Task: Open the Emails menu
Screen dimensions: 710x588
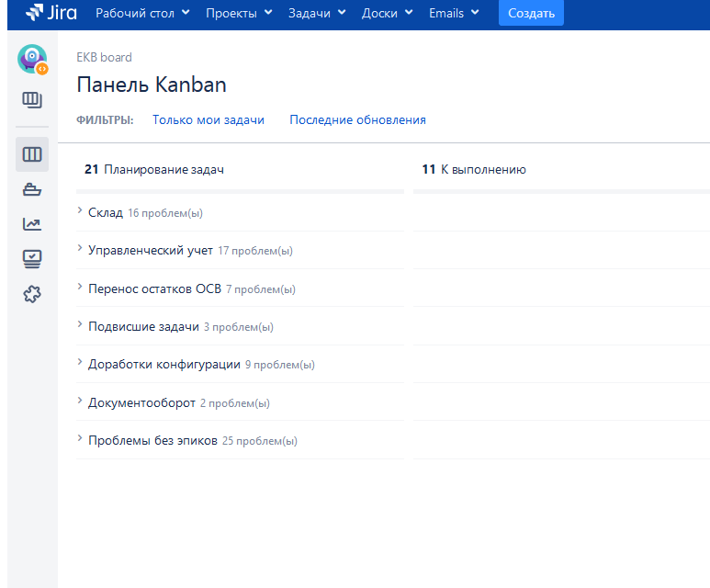Action: 454,13
